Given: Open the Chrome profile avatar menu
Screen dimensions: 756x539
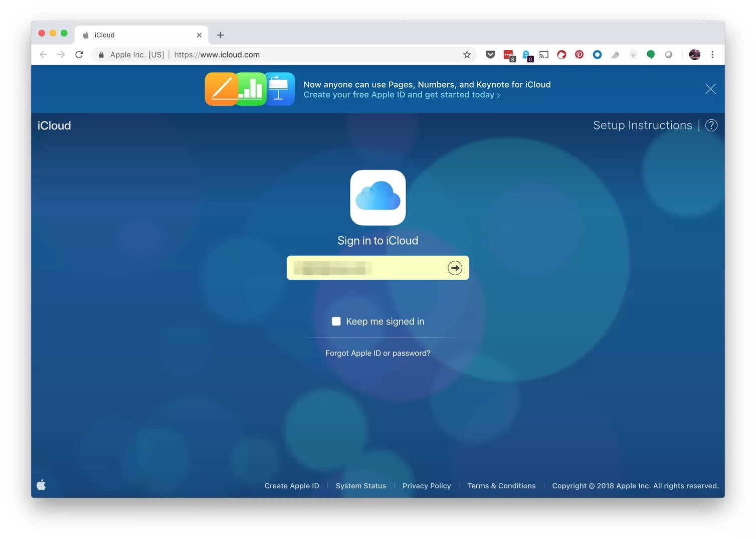Looking at the screenshot, I should tap(694, 55).
